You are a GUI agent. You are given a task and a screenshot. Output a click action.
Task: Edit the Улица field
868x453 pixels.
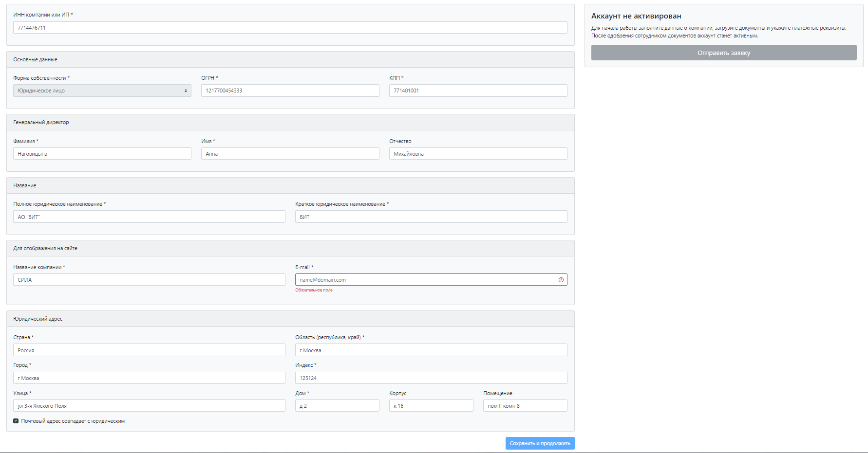(x=149, y=406)
